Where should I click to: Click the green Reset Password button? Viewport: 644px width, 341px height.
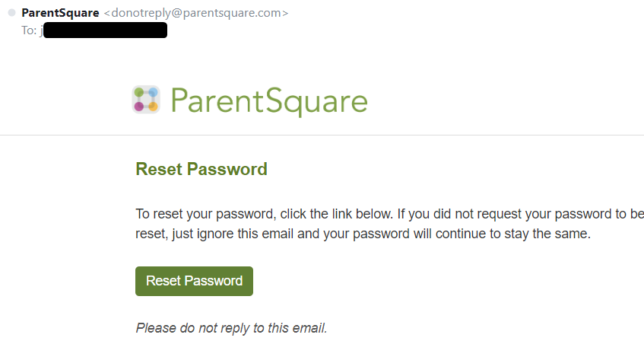coord(195,281)
